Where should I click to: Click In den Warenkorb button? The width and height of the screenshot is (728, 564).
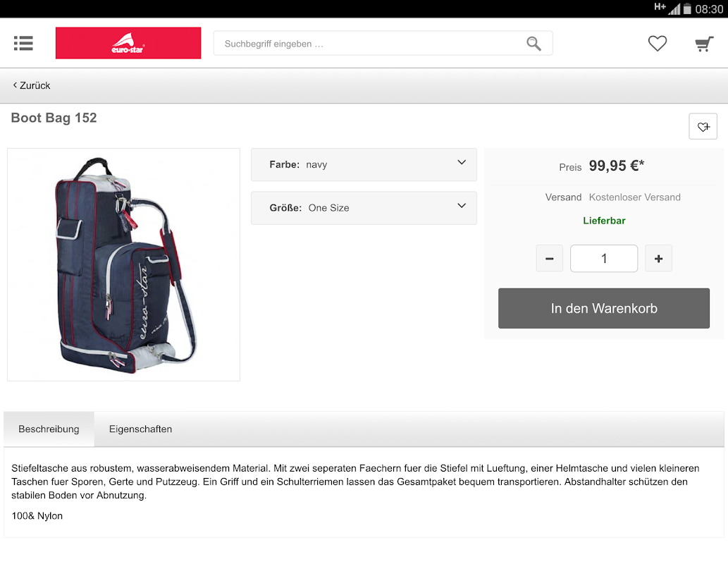(x=603, y=308)
